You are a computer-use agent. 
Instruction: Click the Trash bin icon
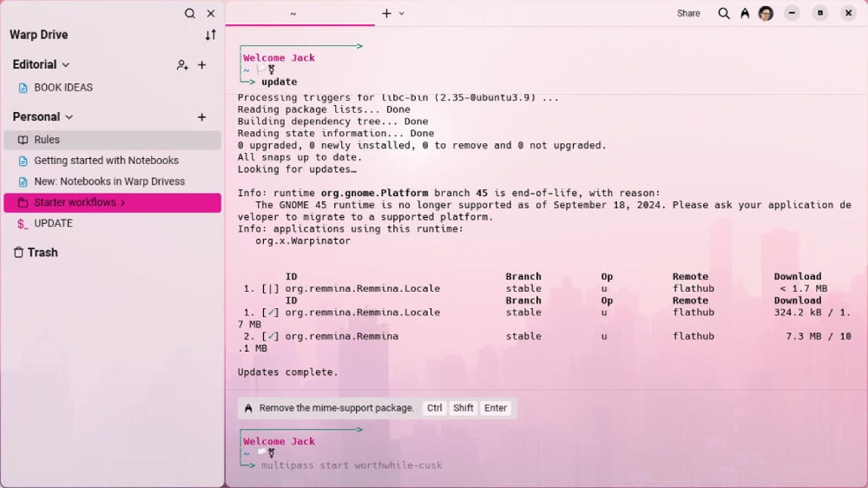tap(18, 253)
